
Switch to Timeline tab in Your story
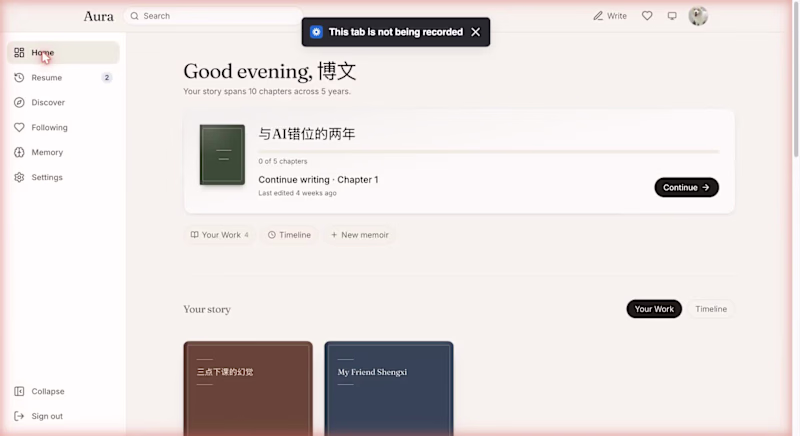coord(711,309)
